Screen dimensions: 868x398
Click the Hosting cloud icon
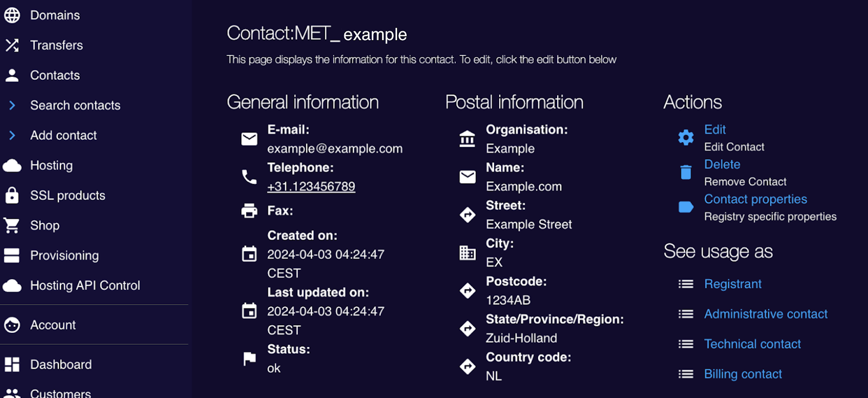(12, 166)
